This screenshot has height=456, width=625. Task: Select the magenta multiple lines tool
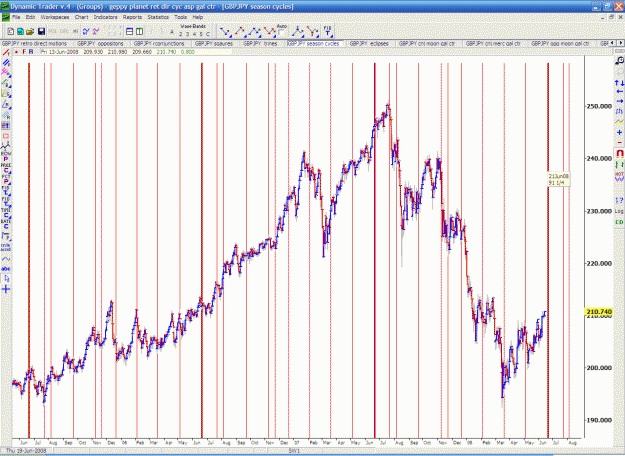coord(6,73)
